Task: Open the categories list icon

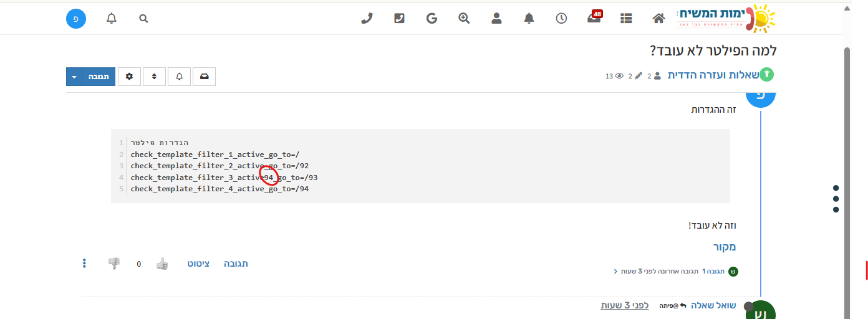Action: 626,18
